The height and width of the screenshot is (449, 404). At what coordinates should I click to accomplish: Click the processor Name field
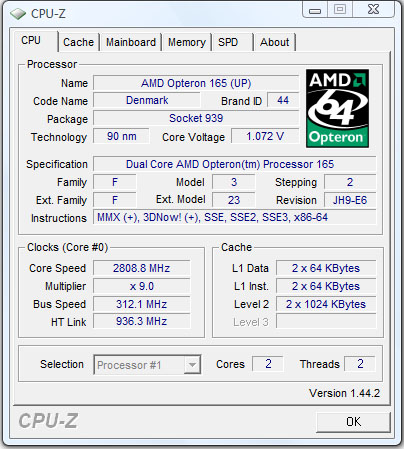196,83
